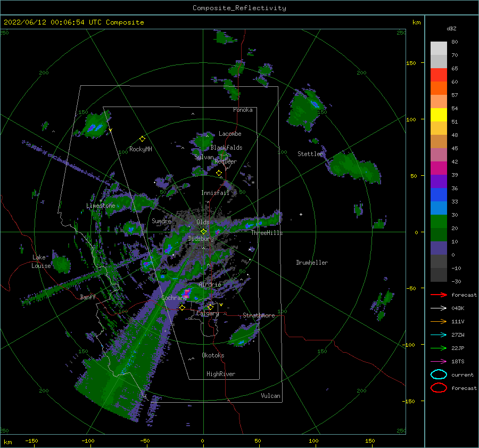The image size is (479, 448).
Task: Click the gray 65-70 dBZ swatch
Action: tap(439, 62)
